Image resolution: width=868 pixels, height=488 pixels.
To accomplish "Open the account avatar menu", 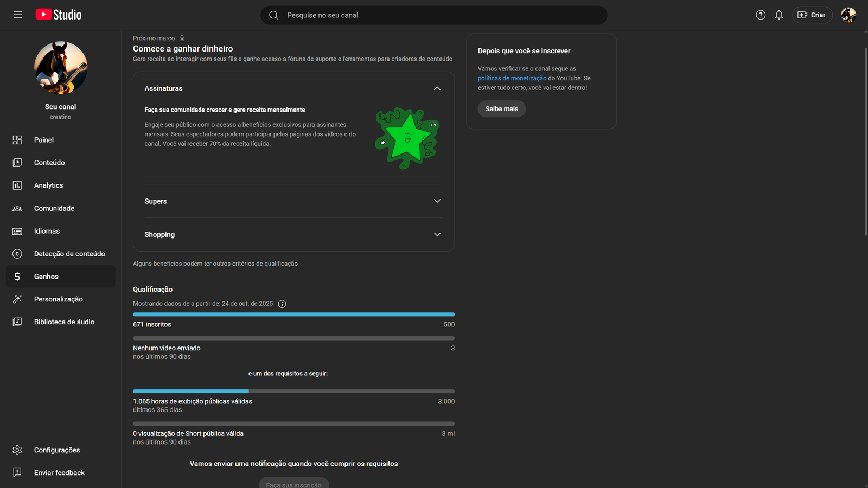I will pos(848,15).
